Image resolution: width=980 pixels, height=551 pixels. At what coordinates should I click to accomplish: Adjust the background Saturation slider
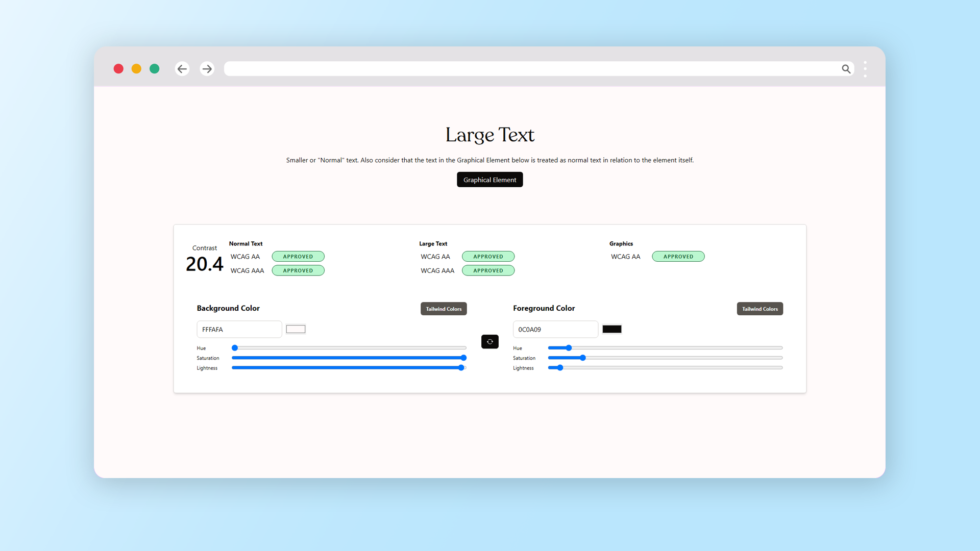point(349,358)
